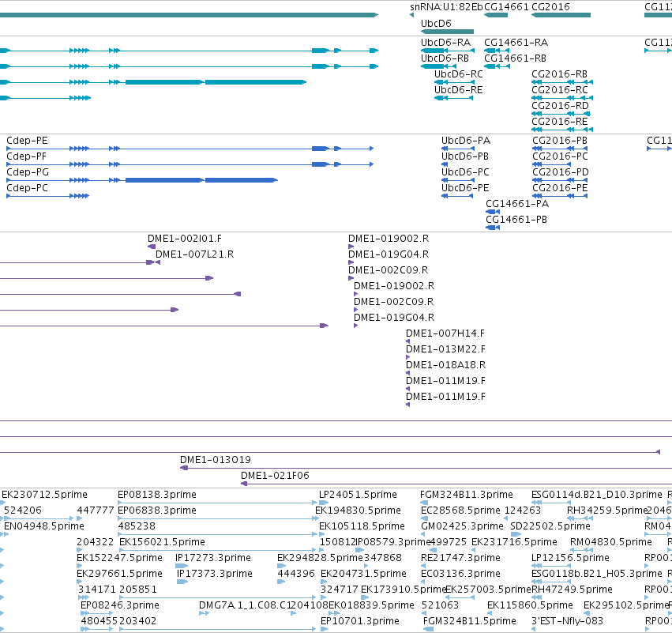
Task: Select the UbcD6-PE label
Action: [465, 188]
